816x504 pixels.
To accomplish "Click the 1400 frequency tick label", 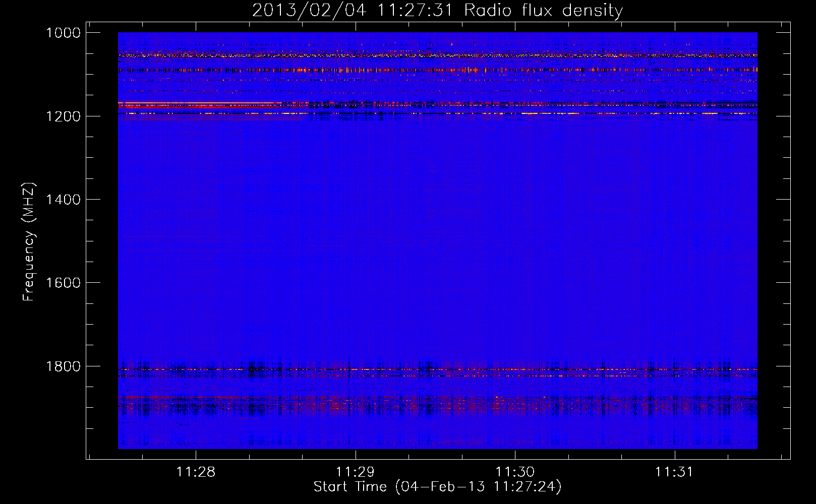I will [x=63, y=200].
